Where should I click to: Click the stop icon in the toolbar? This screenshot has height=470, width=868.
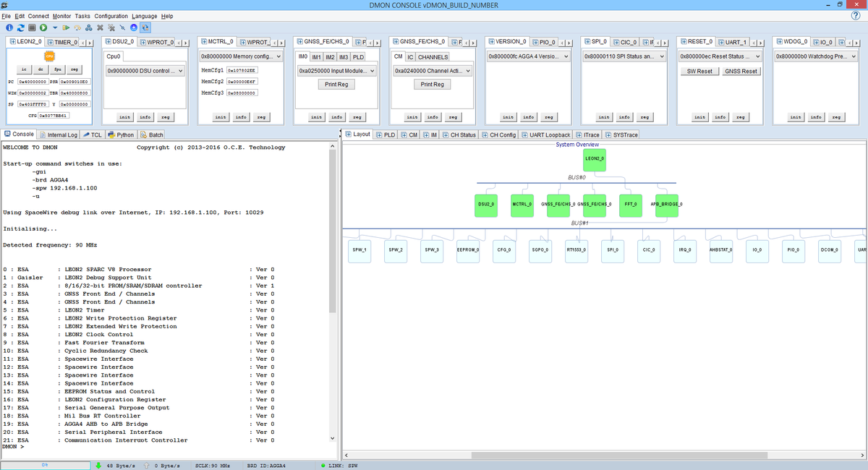click(32, 27)
